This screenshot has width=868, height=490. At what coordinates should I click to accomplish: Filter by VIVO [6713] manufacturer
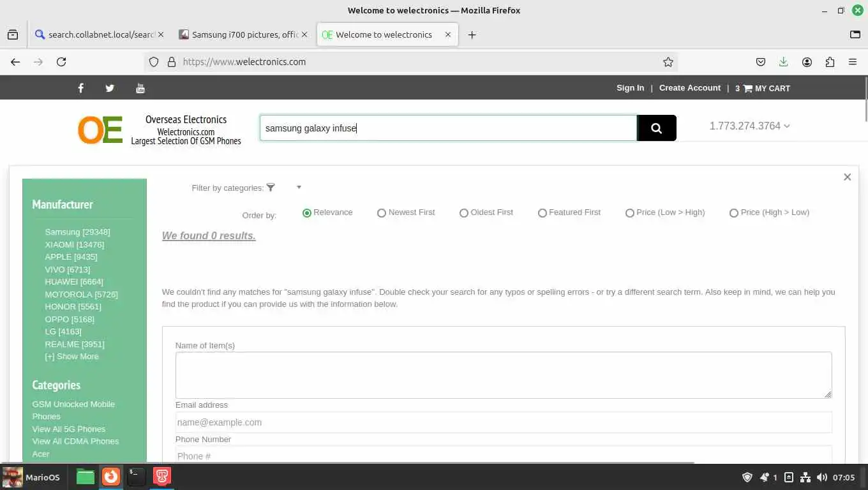coord(67,270)
